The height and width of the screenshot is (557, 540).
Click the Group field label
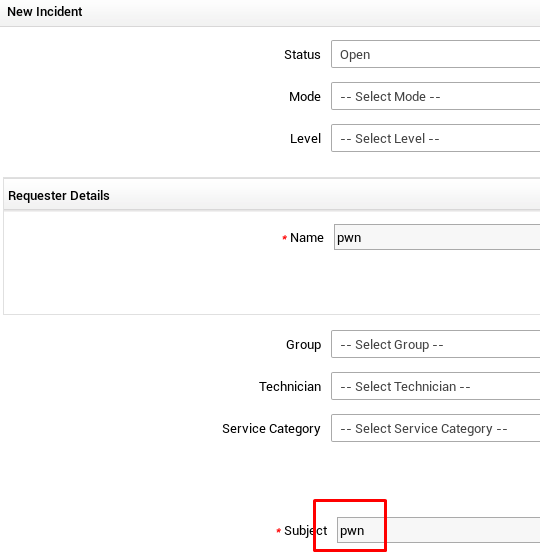click(303, 345)
